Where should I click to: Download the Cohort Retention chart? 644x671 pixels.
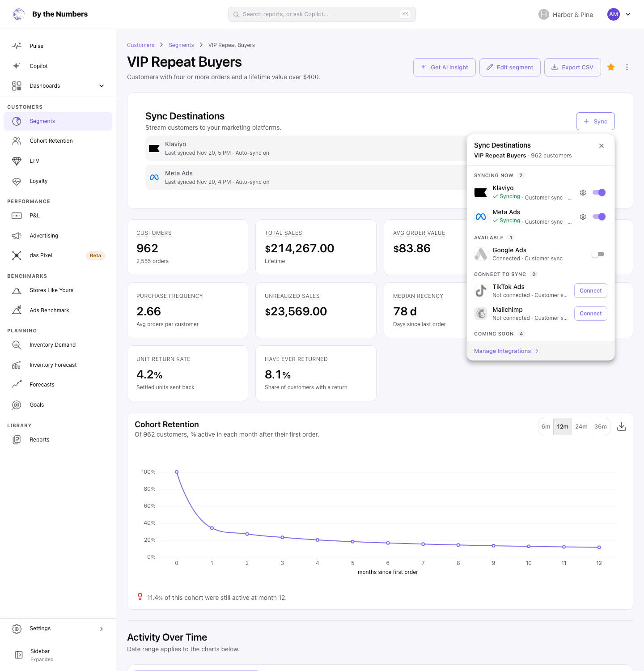(622, 427)
